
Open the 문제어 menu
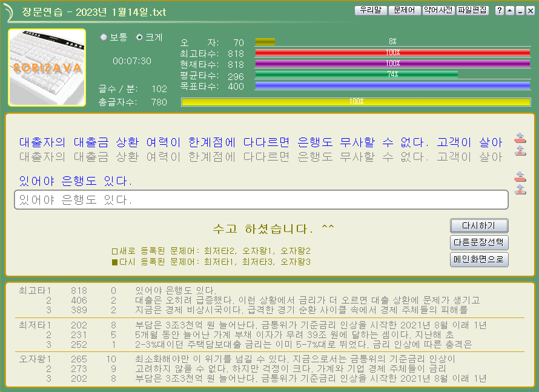[x=404, y=10]
